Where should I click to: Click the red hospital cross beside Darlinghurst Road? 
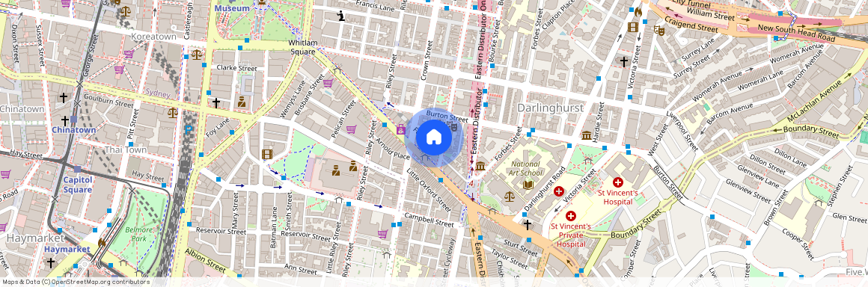558,191
